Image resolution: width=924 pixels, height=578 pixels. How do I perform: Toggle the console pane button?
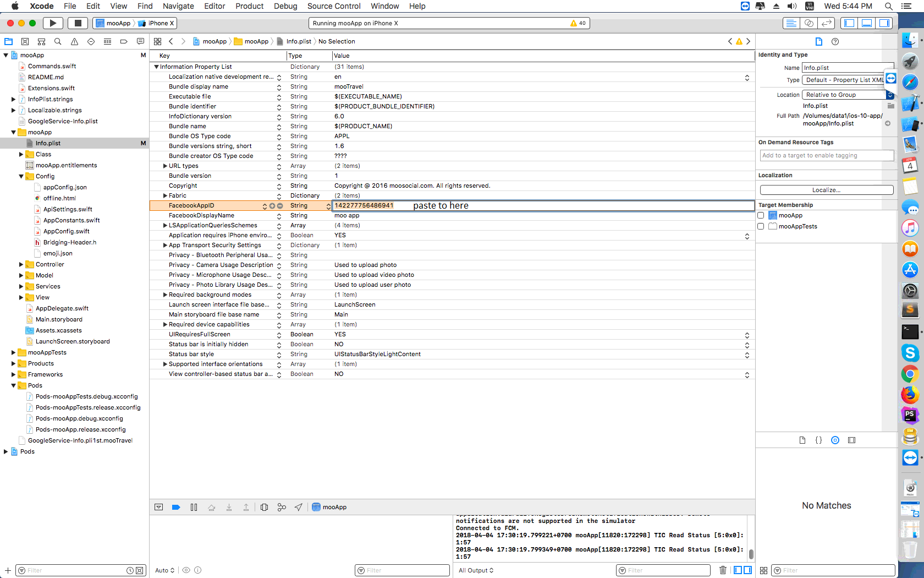(748, 570)
